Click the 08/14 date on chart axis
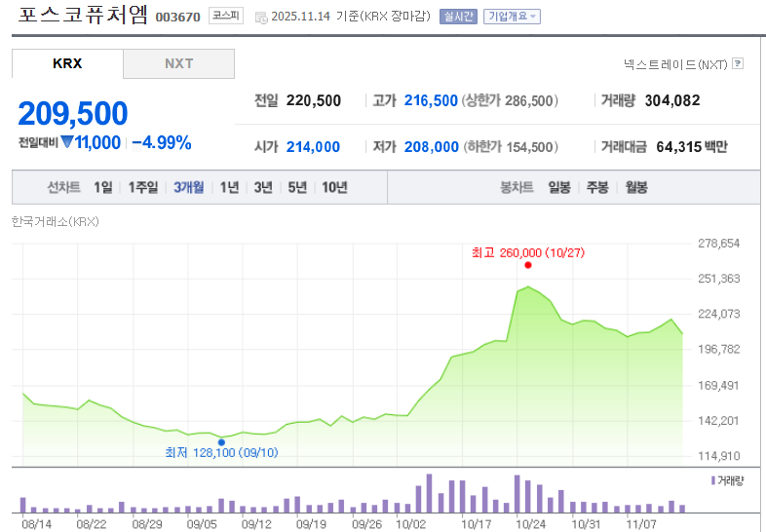 37,524
